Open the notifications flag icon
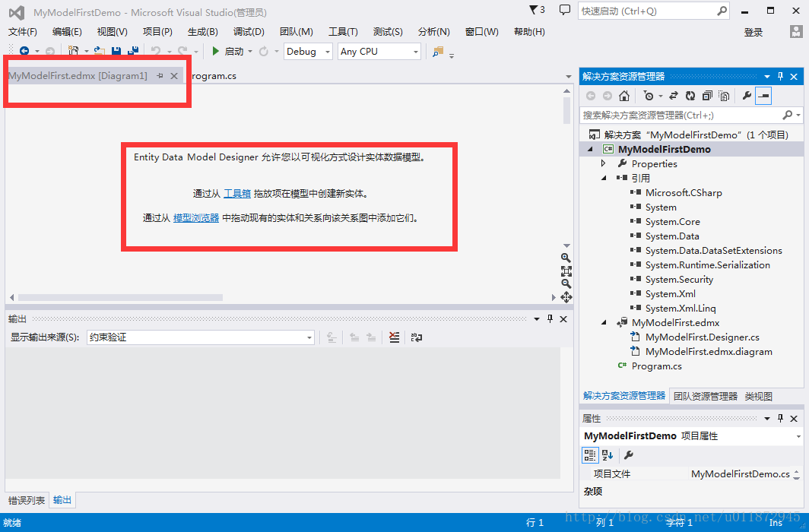Image resolution: width=809 pixels, height=532 pixels. point(537,10)
